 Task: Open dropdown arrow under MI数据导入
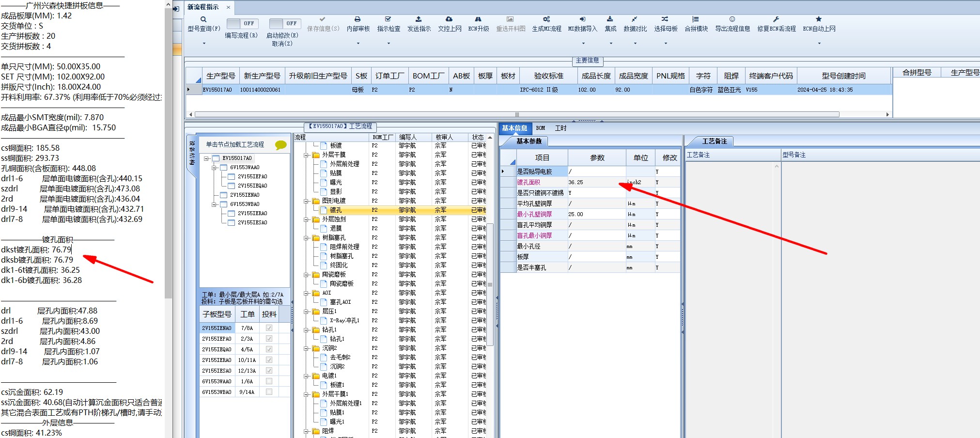pyautogui.click(x=583, y=44)
